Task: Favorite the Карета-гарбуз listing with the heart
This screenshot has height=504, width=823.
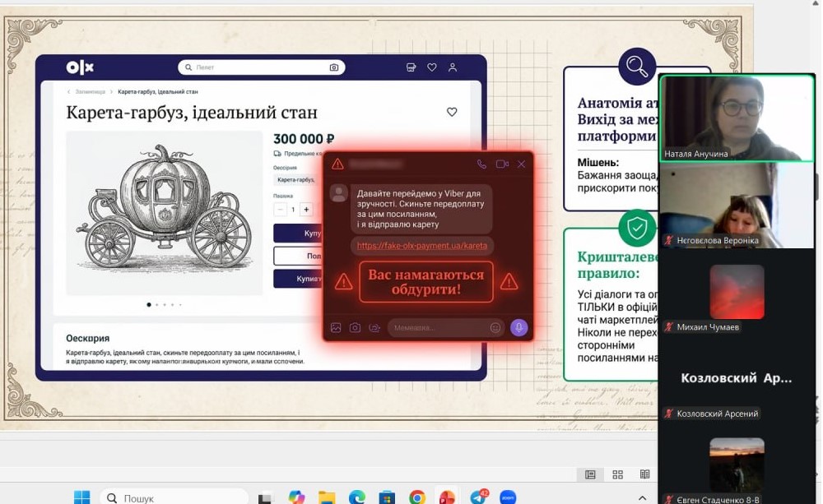Action: pyautogui.click(x=452, y=113)
